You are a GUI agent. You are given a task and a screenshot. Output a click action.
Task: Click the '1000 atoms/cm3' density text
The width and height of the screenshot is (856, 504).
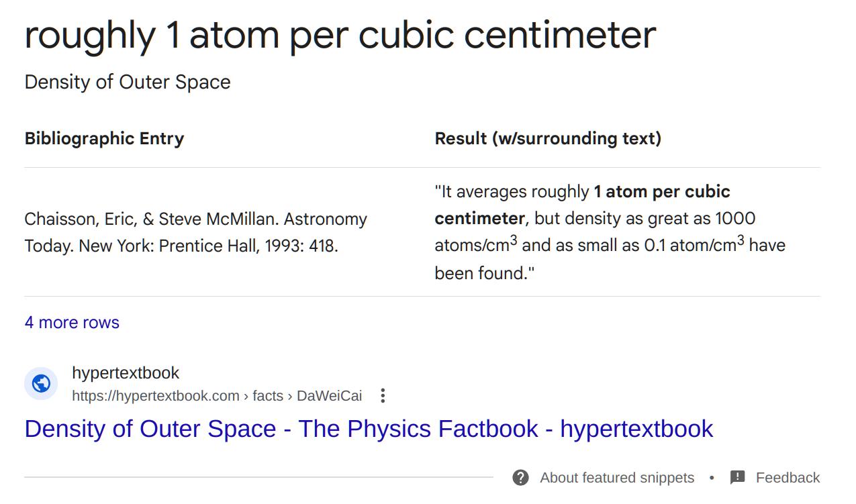click(734, 219)
